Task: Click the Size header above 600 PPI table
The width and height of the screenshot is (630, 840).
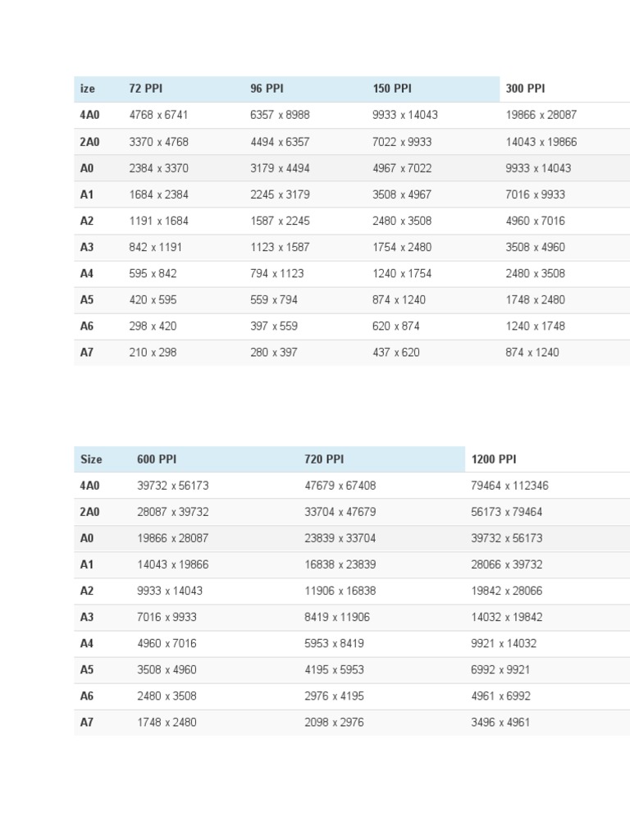Action: (91, 459)
